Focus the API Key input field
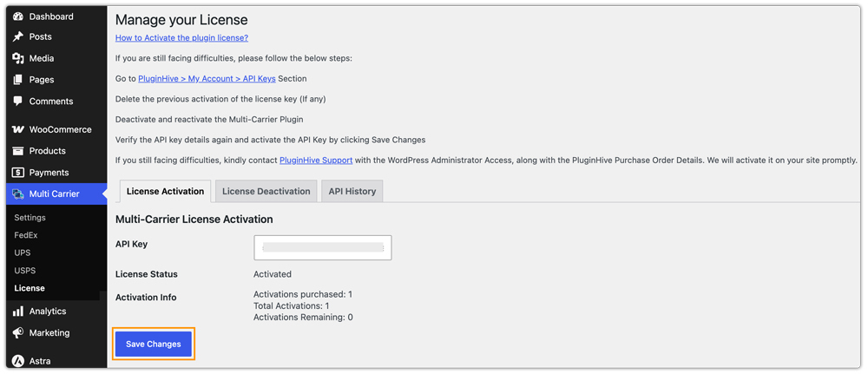868x374 pixels. (x=323, y=247)
